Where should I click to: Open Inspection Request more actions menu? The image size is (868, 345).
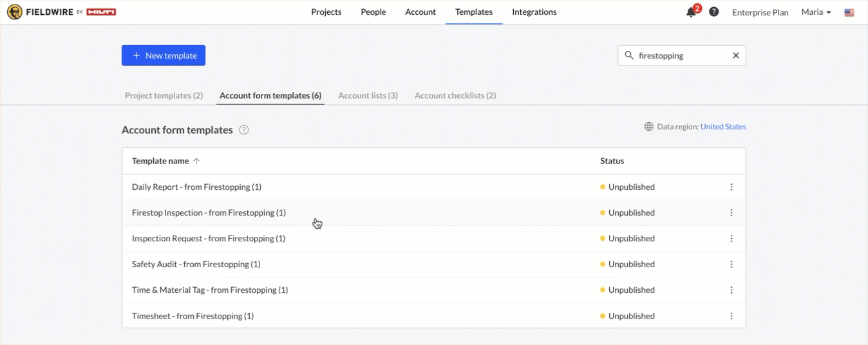click(x=731, y=239)
